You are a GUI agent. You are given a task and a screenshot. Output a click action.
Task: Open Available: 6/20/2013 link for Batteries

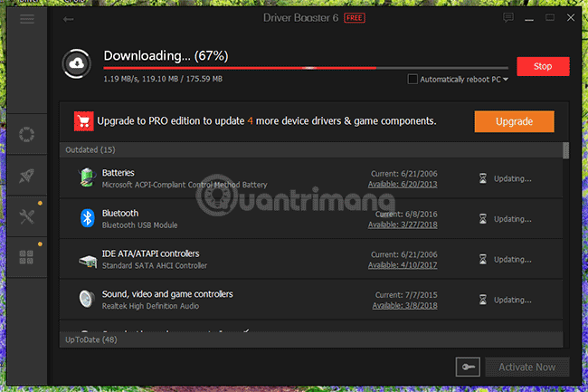(403, 184)
